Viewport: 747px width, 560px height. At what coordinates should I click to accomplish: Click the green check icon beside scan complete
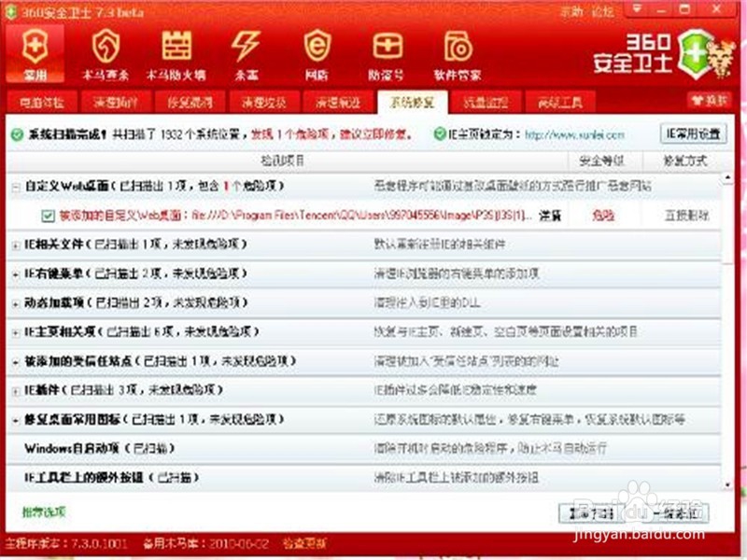click(x=17, y=134)
